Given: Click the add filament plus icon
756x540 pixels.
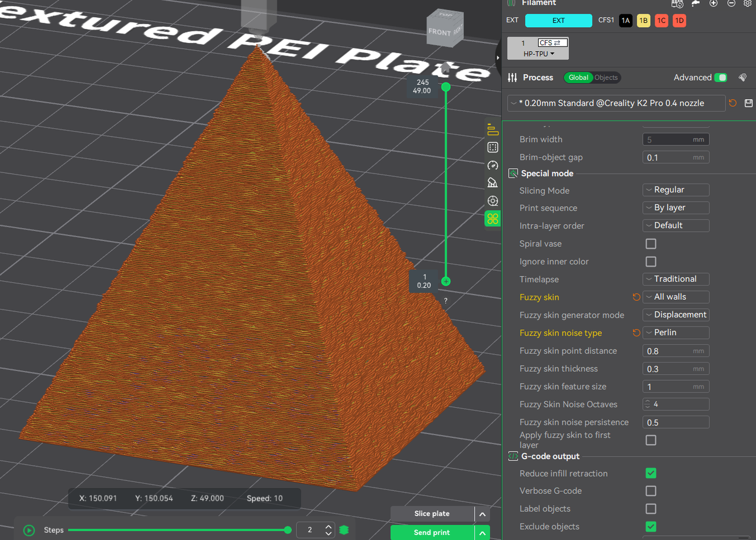Looking at the screenshot, I should [713, 3].
